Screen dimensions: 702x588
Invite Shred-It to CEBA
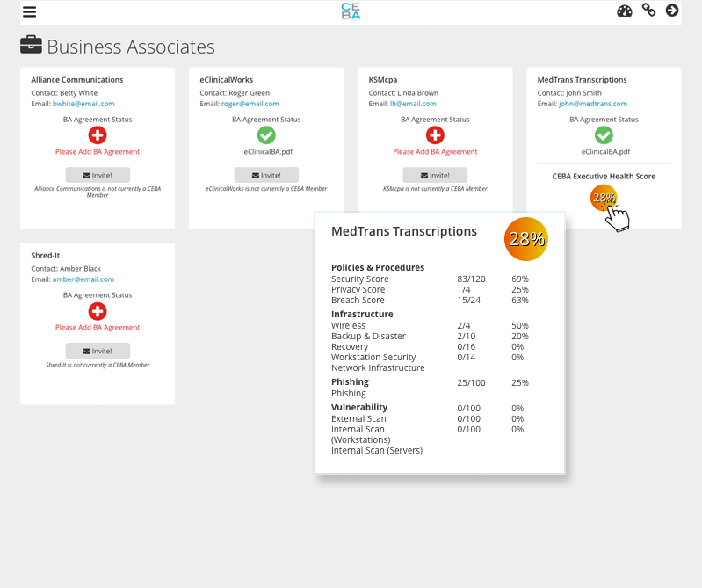[x=98, y=351]
